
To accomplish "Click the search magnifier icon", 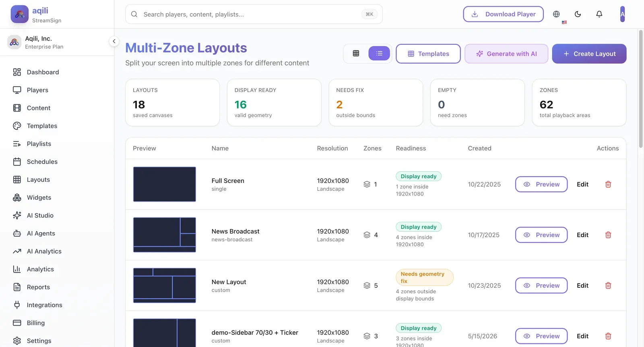I will point(134,14).
